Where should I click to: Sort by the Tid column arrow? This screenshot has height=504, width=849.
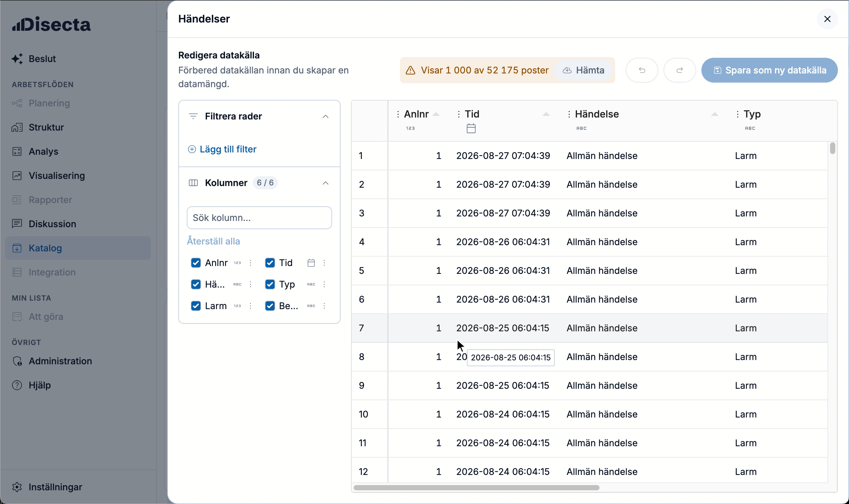(546, 114)
